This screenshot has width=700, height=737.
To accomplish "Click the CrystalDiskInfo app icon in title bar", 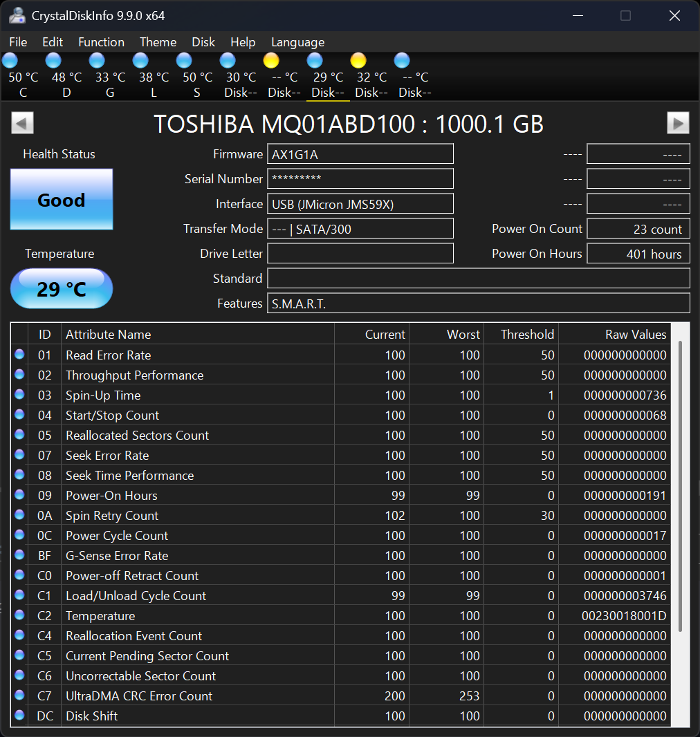I will [17, 15].
